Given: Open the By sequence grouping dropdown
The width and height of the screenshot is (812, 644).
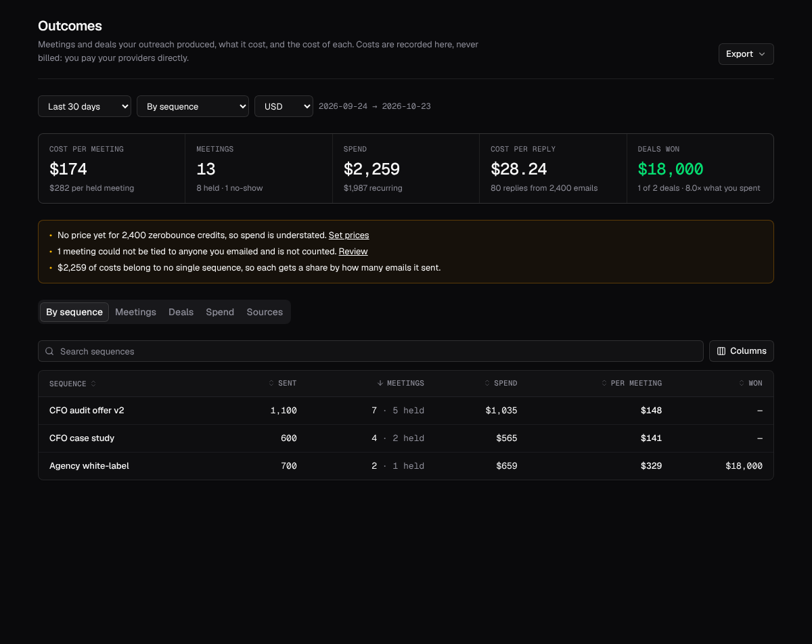Looking at the screenshot, I should coord(193,106).
